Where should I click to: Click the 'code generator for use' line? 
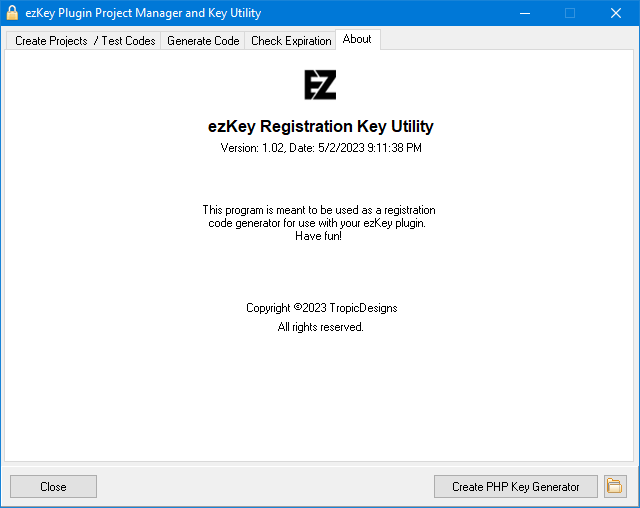(317, 223)
